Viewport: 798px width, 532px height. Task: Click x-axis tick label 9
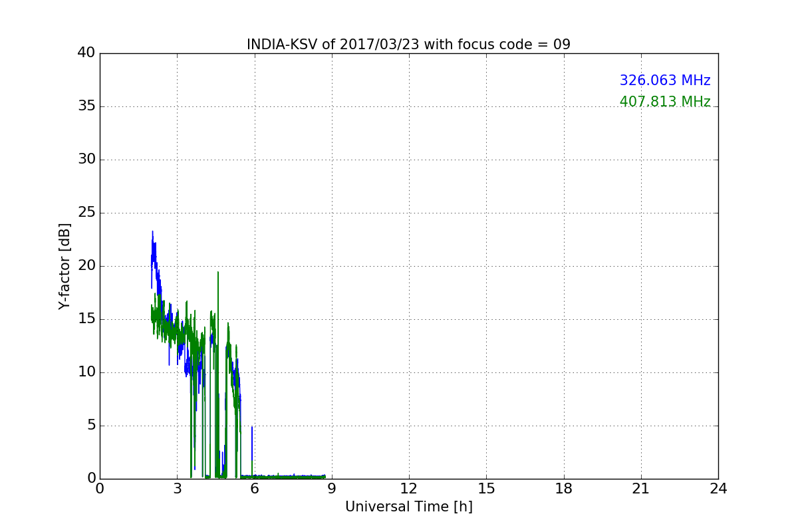pyautogui.click(x=332, y=489)
